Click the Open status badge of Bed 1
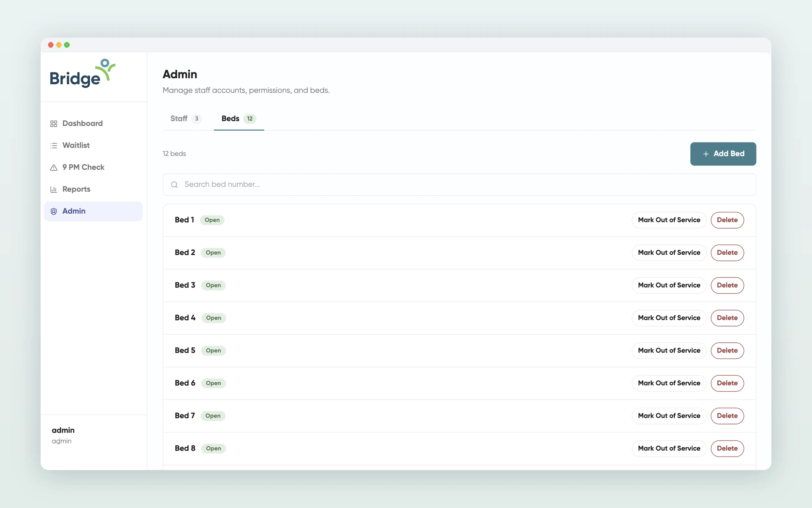 pos(212,220)
